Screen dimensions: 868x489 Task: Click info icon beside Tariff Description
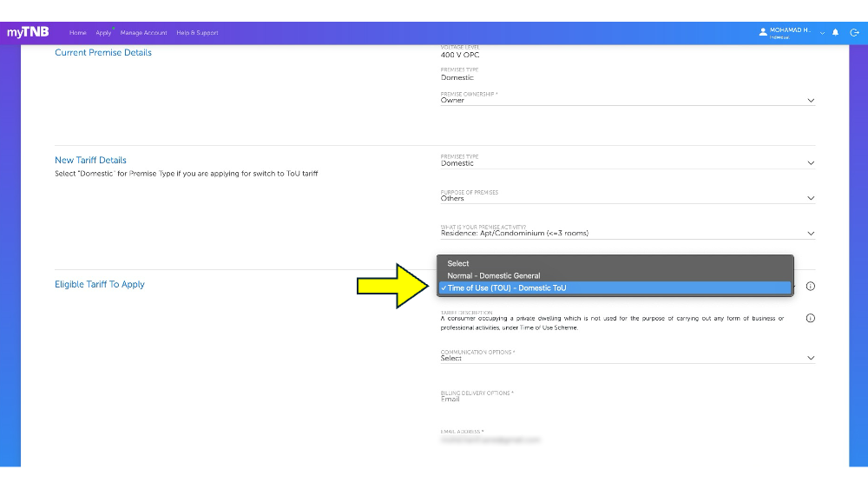tap(810, 318)
